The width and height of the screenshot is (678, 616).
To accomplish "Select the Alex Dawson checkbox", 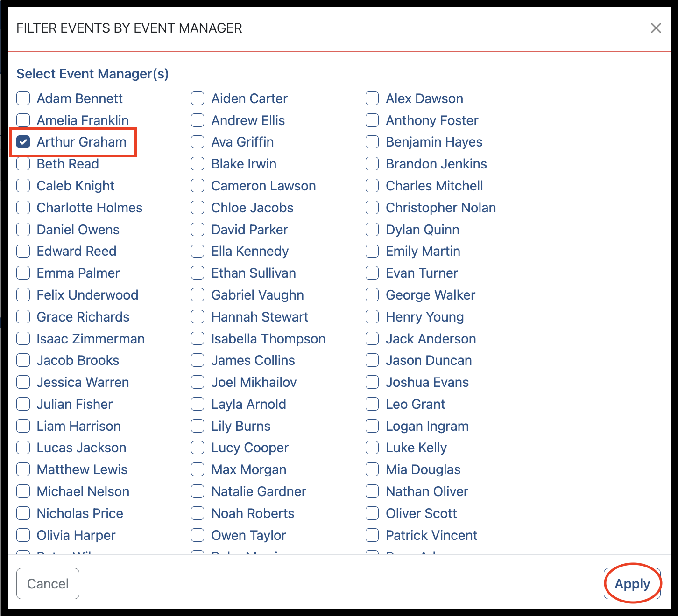I will [372, 98].
